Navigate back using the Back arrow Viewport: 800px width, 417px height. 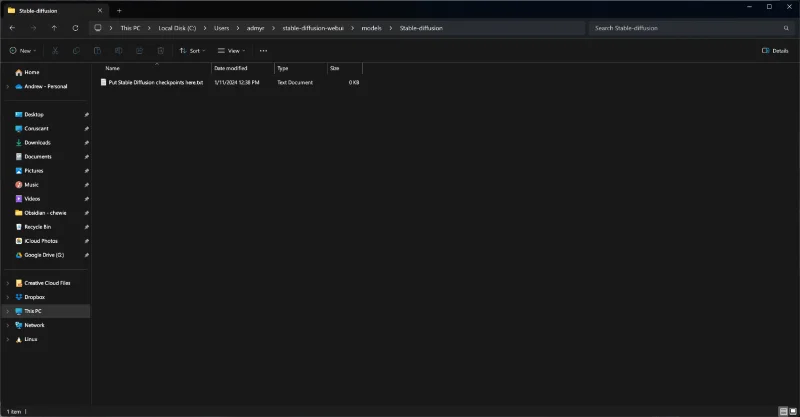pyautogui.click(x=12, y=28)
